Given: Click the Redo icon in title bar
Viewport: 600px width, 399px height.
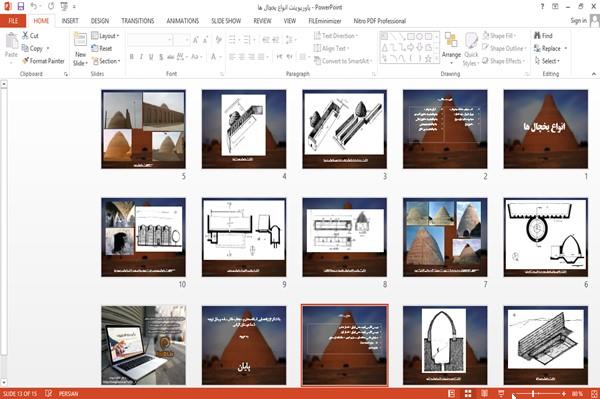Looking at the screenshot, I should pos(51,6).
